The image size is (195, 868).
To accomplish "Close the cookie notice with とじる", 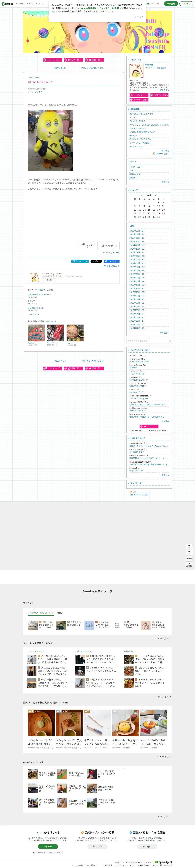I will [x=139, y=17].
